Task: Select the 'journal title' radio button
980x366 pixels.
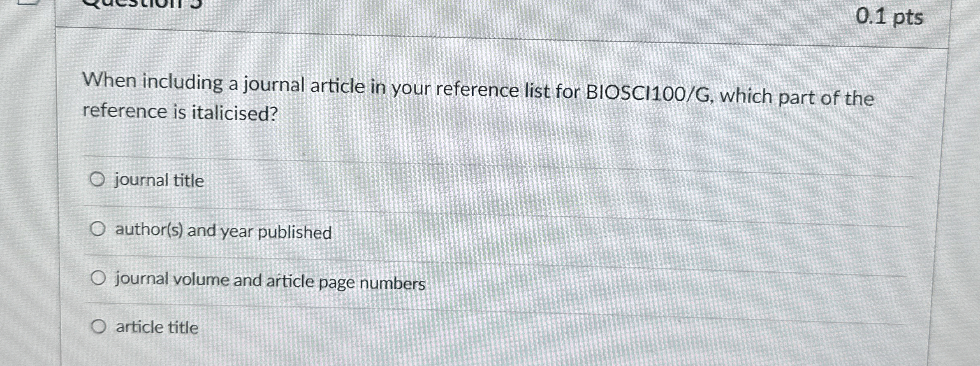Action: pos(98,179)
